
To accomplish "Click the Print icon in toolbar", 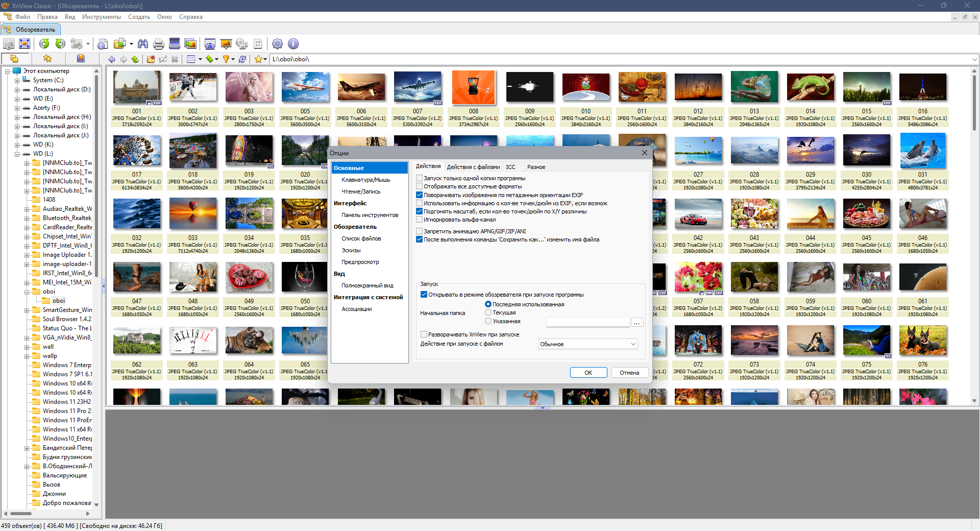I will pyautogui.click(x=159, y=44).
